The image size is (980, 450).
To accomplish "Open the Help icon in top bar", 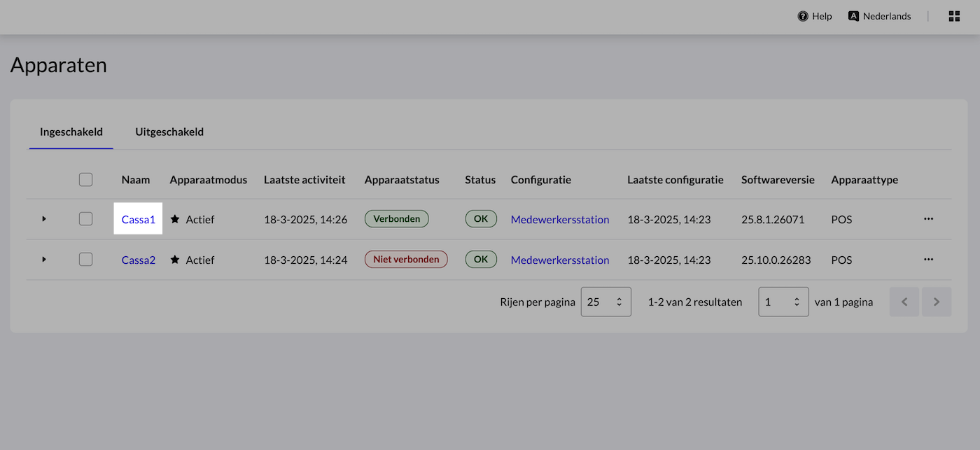I will tap(803, 16).
